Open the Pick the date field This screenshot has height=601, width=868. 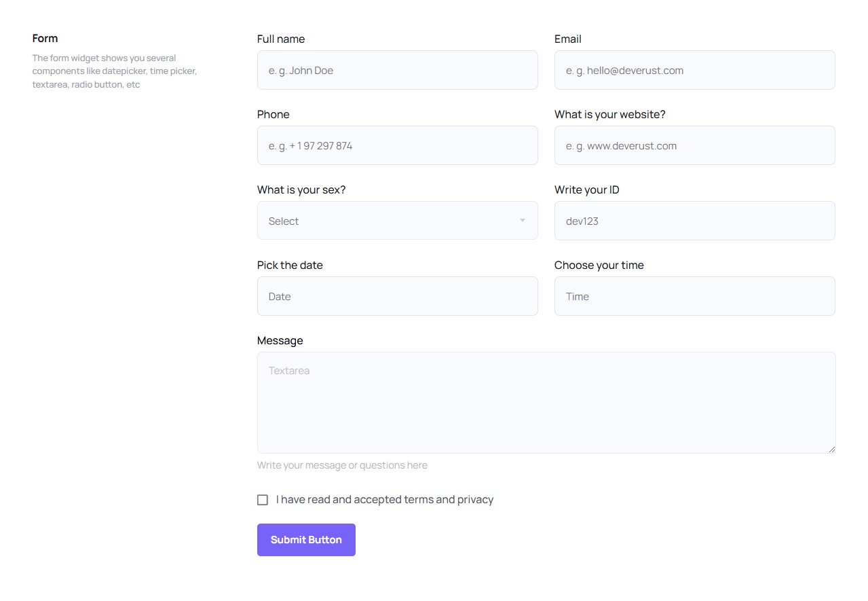tap(397, 296)
